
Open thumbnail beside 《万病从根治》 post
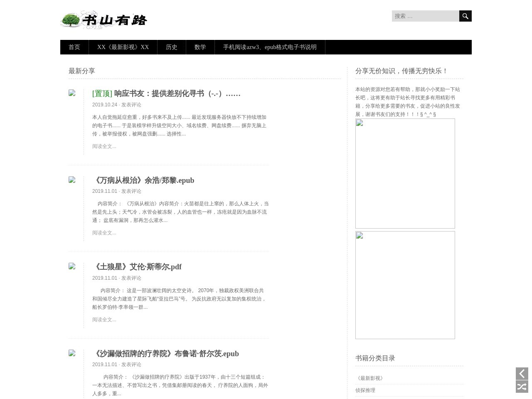point(72,180)
